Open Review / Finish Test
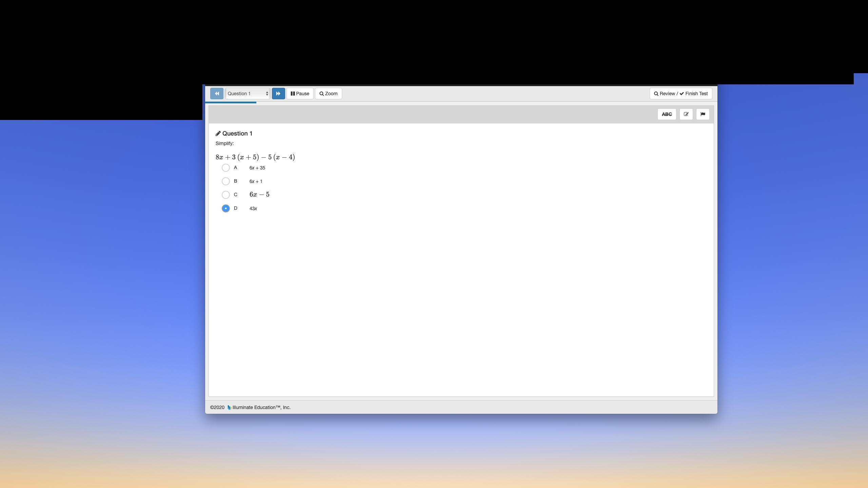868x488 pixels. tap(680, 94)
